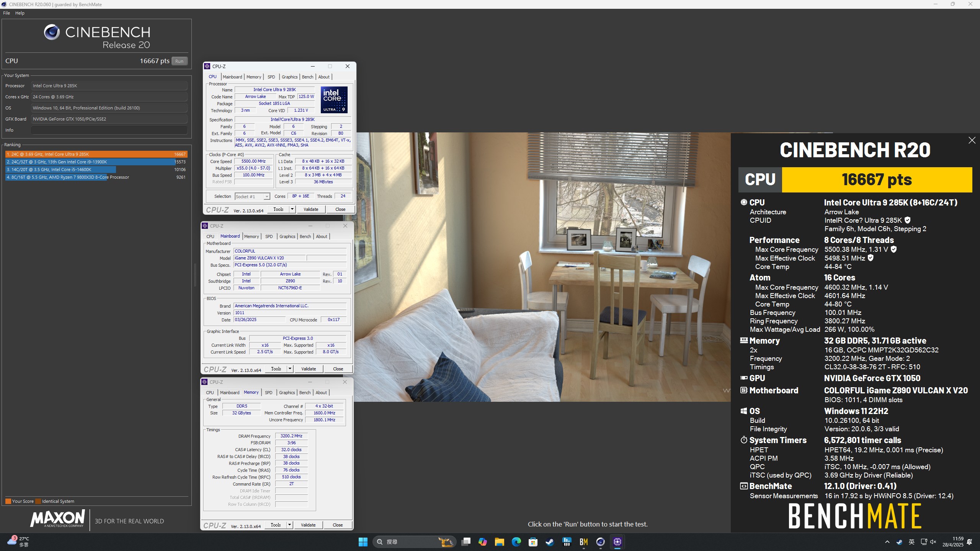Screen dimensions: 980x551
Task: Open Steam from the taskbar
Action: tap(550, 542)
